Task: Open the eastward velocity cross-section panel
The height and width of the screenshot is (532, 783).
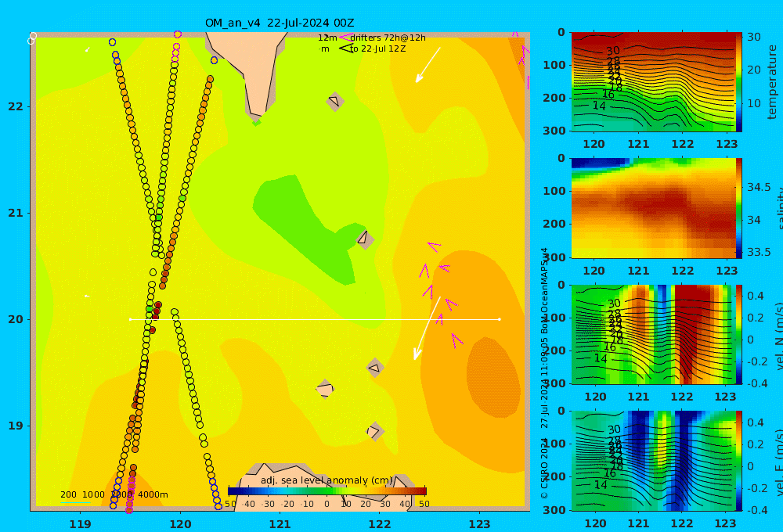Action: click(653, 461)
